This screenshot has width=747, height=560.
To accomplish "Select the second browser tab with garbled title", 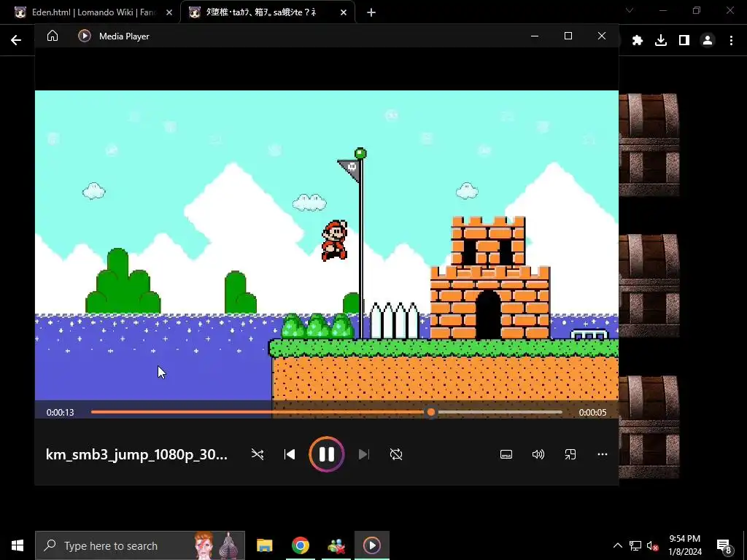I will pos(260,12).
